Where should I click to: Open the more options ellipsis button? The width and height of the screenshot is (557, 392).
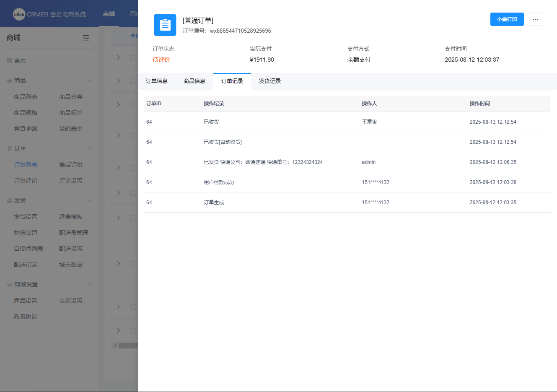point(535,19)
